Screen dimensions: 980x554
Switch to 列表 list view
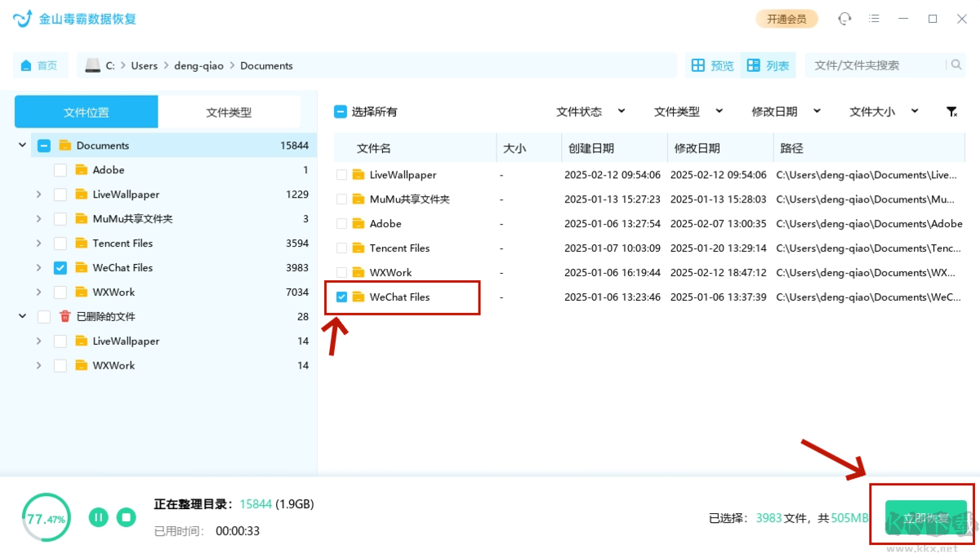[x=768, y=65]
